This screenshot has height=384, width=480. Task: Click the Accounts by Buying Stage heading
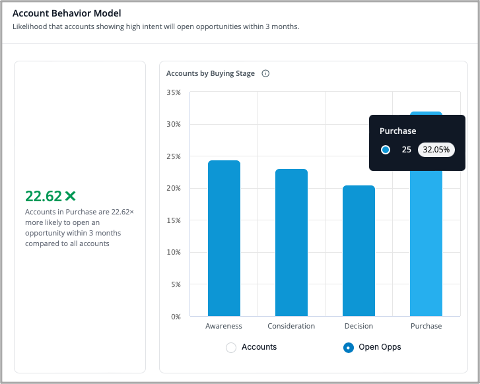click(210, 73)
